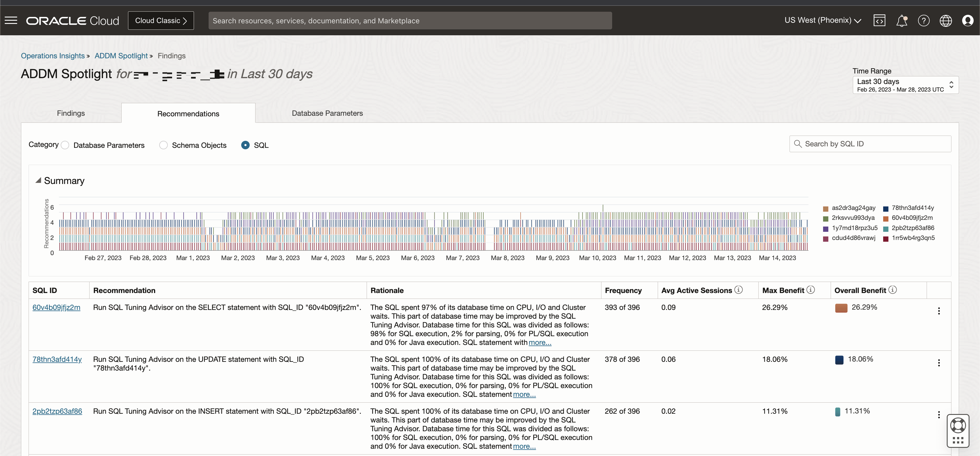Open SQL ID 78thn3afd414y details
Viewport: 980px width, 456px height.
pos(57,359)
